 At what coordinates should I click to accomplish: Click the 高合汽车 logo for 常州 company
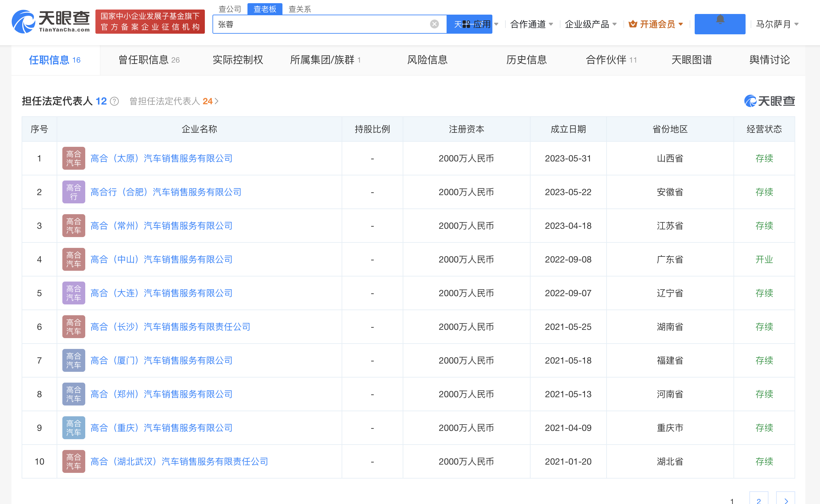74,226
